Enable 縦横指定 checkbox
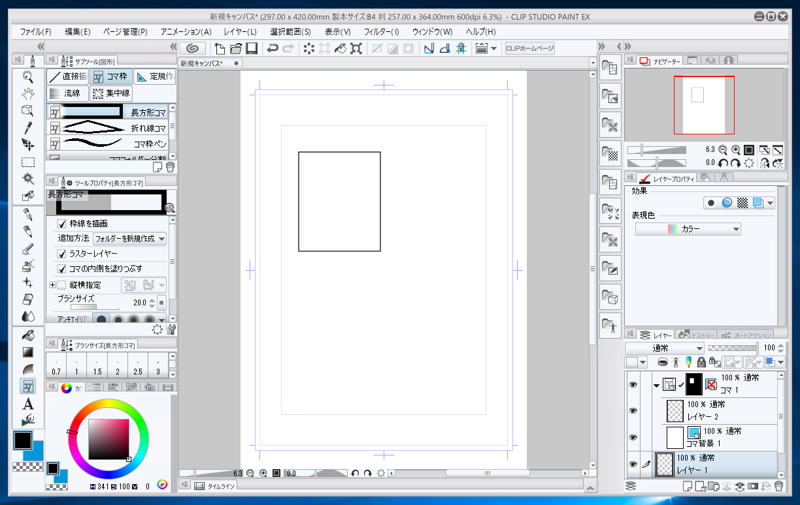Image resolution: width=800 pixels, height=505 pixels. tap(62, 285)
